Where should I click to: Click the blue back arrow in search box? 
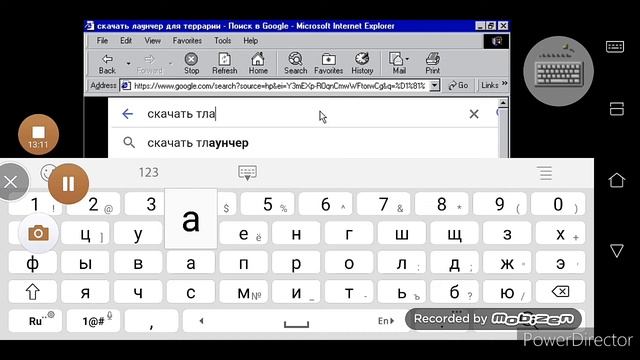(x=127, y=114)
